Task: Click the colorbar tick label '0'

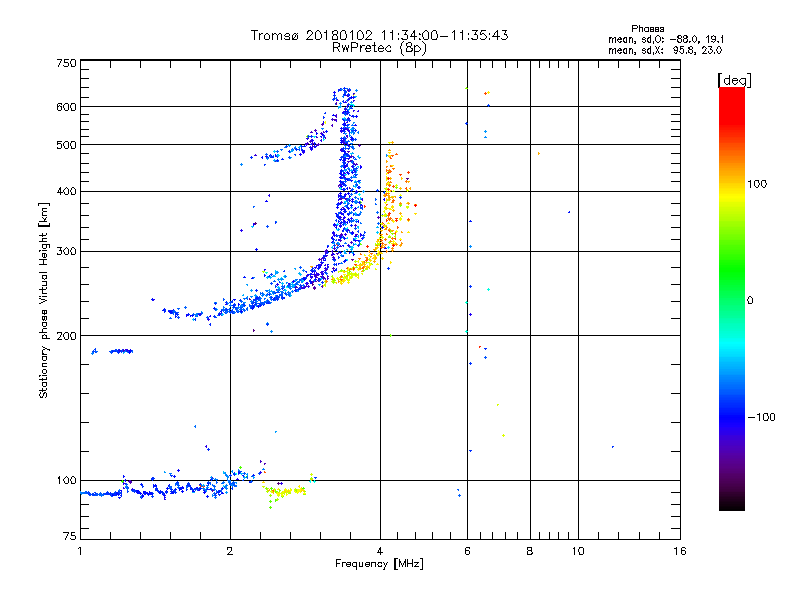Action: pyautogui.click(x=750, y=301)
